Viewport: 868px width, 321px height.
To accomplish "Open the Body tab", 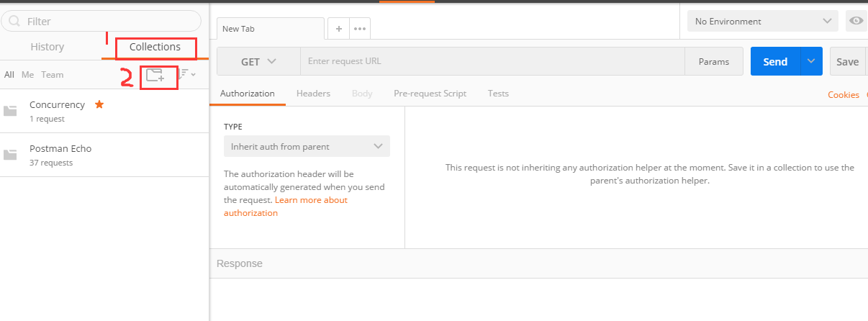I will (362, 94).
